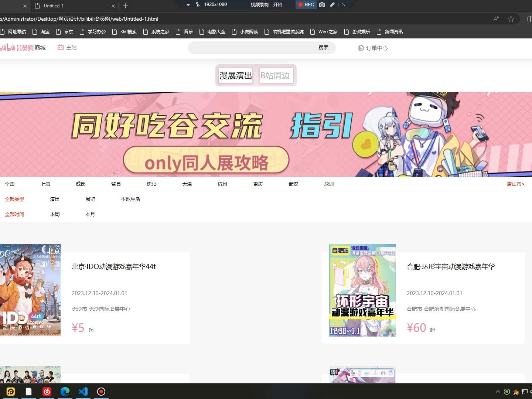Go to 主站 main site link
Screen dimensions: 532x399
67,48
